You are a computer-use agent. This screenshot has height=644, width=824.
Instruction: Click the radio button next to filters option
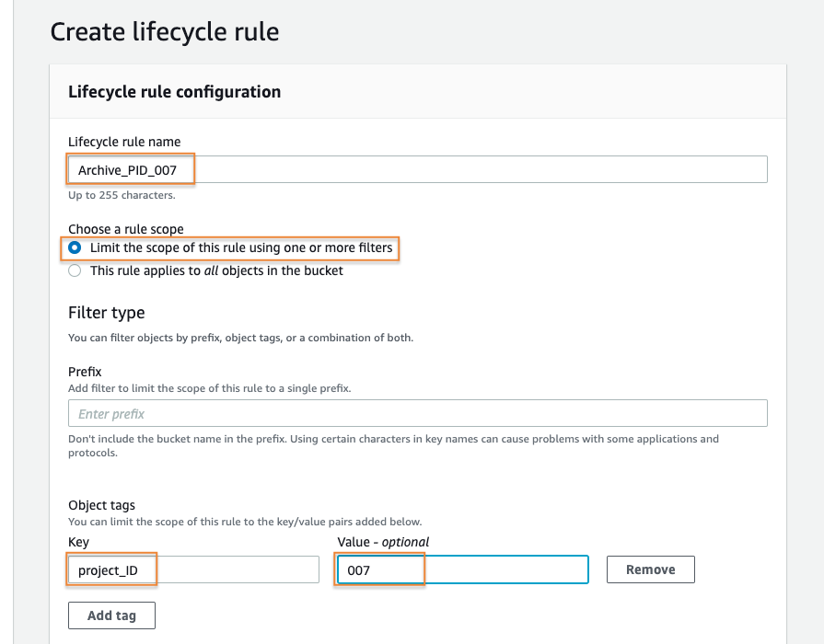pos(75,248)
